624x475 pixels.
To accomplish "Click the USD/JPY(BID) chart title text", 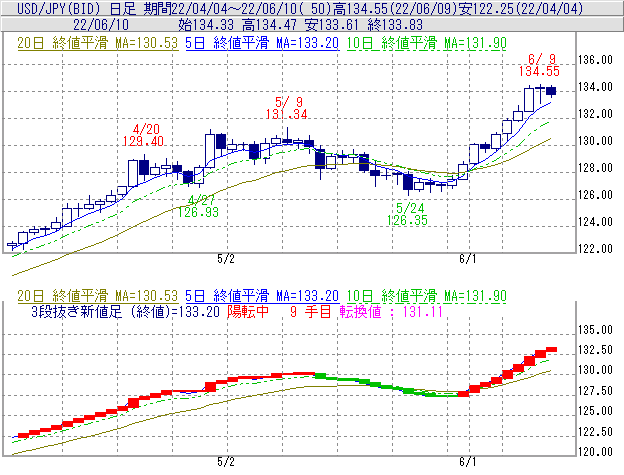I will point(59,8).
